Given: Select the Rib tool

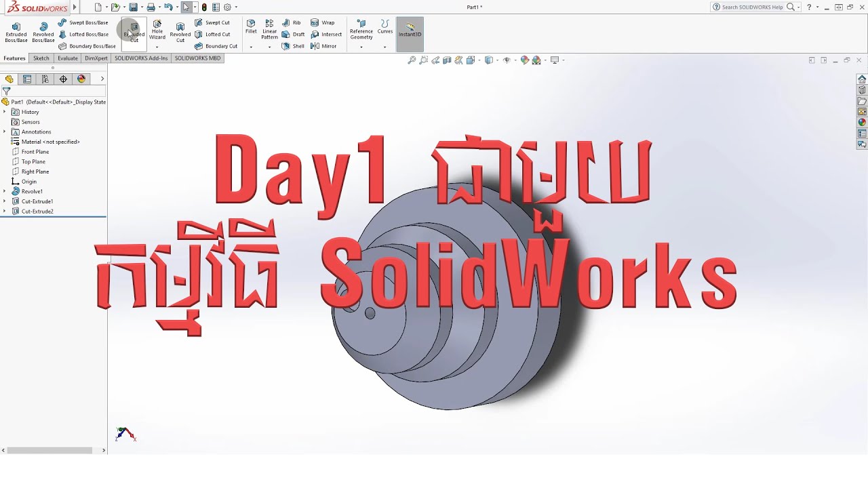Looking at the screenshot, I should click(x=292, y=22).
